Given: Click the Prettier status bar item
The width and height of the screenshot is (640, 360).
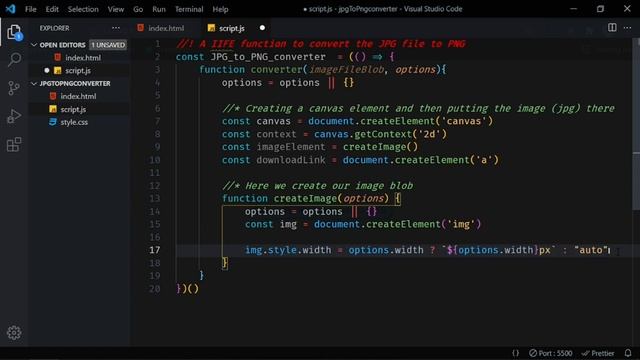Looking at the screenshot, I should [x=598, y=353].
